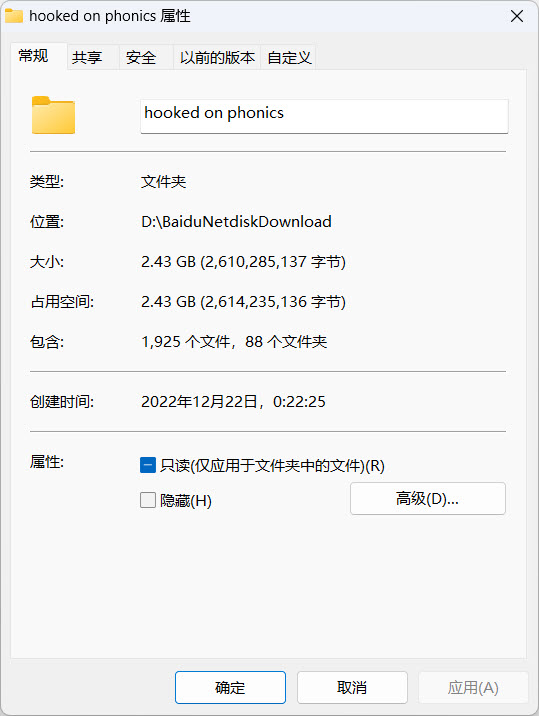Screen dimensions: 539x716
Task: Switch to the 共享 tab
Action: [x=87, y=58]
